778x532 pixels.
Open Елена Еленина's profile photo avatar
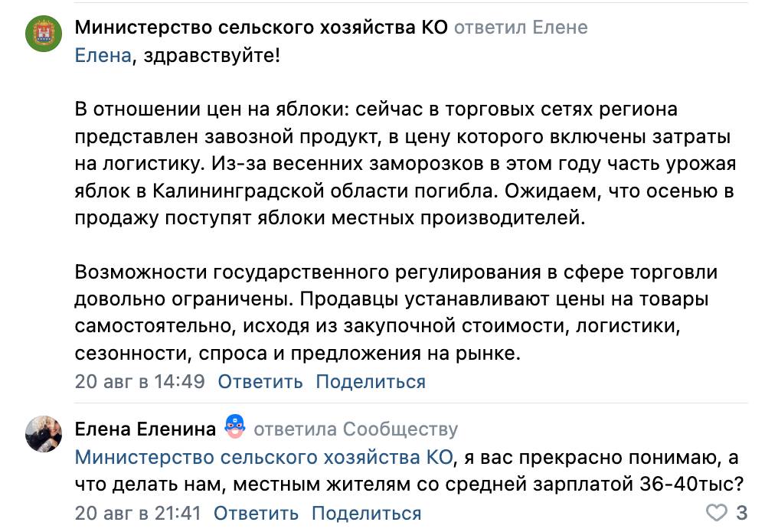point(44,434)
